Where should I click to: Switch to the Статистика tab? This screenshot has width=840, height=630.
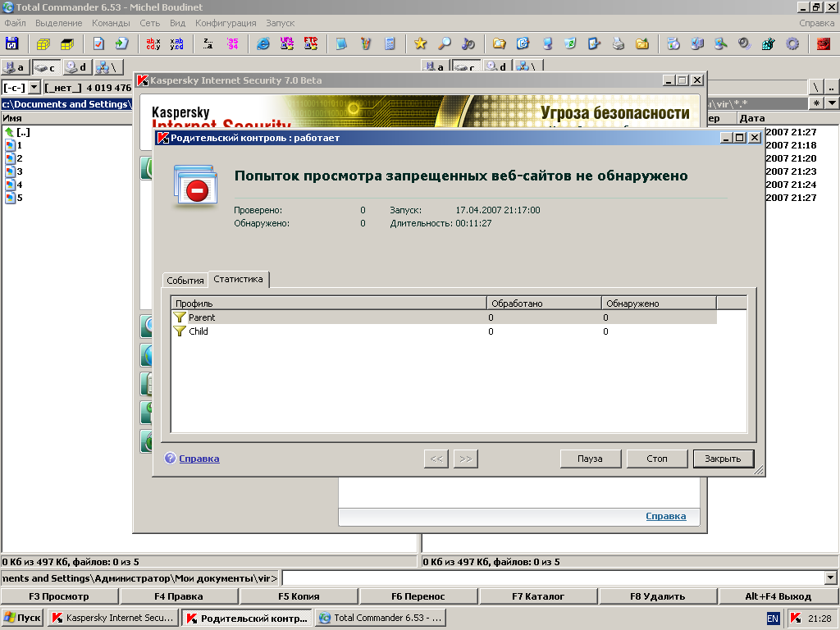coord(239,279)
